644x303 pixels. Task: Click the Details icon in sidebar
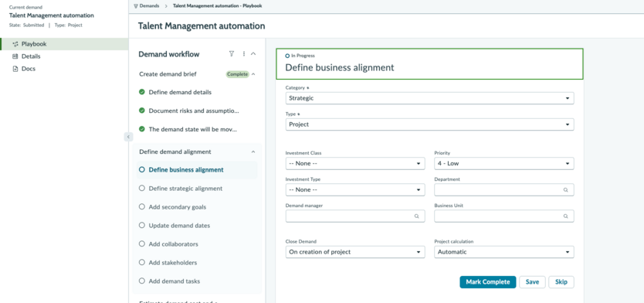tap(15, 56)
